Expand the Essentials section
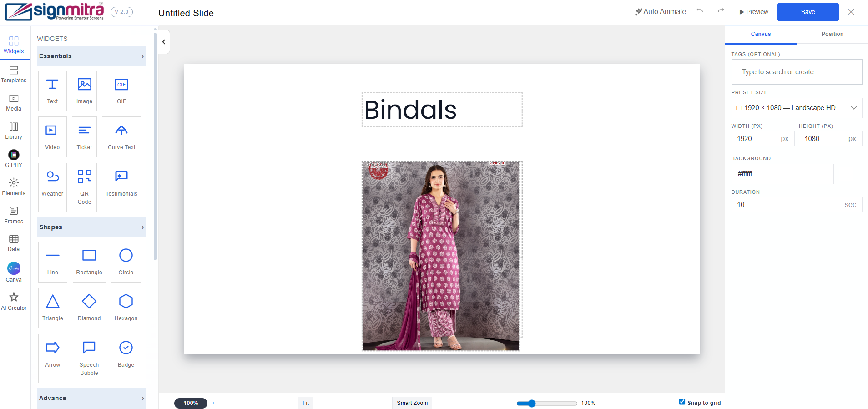Viewport: 868px width, 409px height. pos(91,56)
